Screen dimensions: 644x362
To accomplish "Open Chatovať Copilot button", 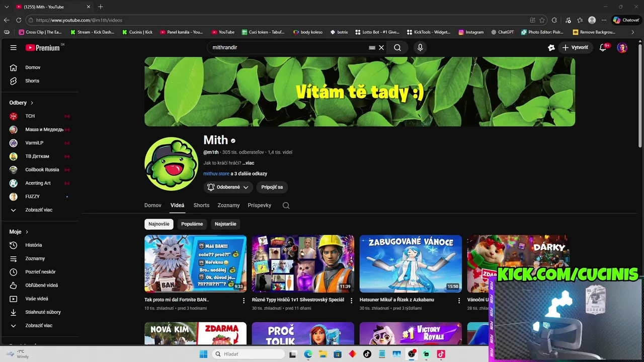I will (626, 20).
